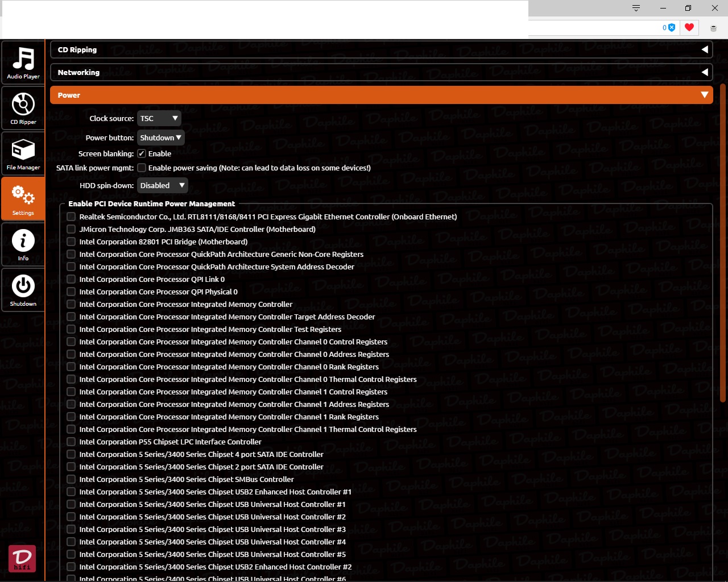
Task: Open the Info section
Action: (x=23, y=244)
